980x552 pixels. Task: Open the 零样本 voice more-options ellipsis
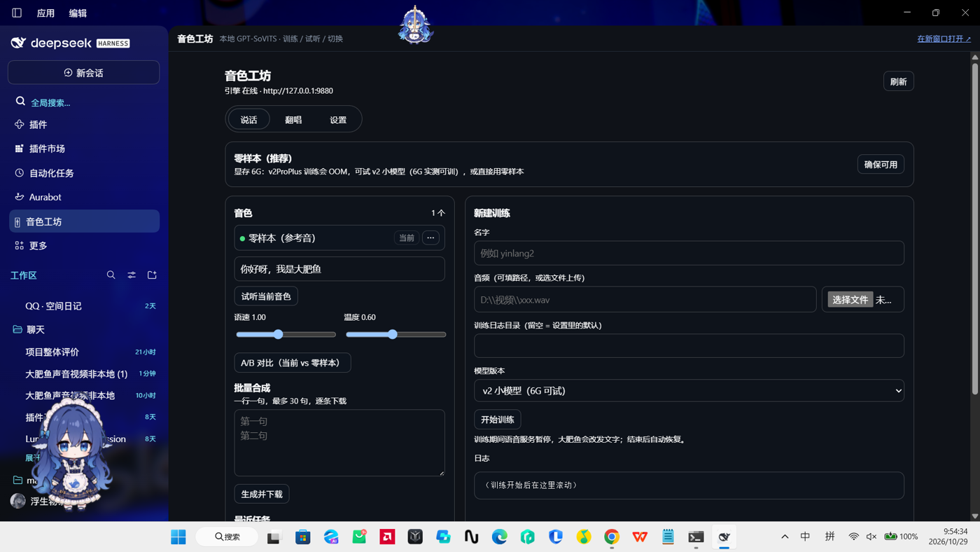(x=430, y=238)
